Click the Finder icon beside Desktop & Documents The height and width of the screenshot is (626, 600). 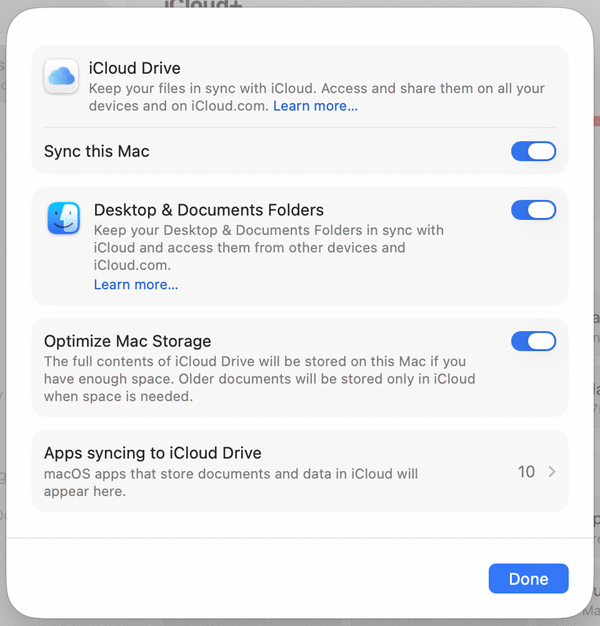pos(64,218)
